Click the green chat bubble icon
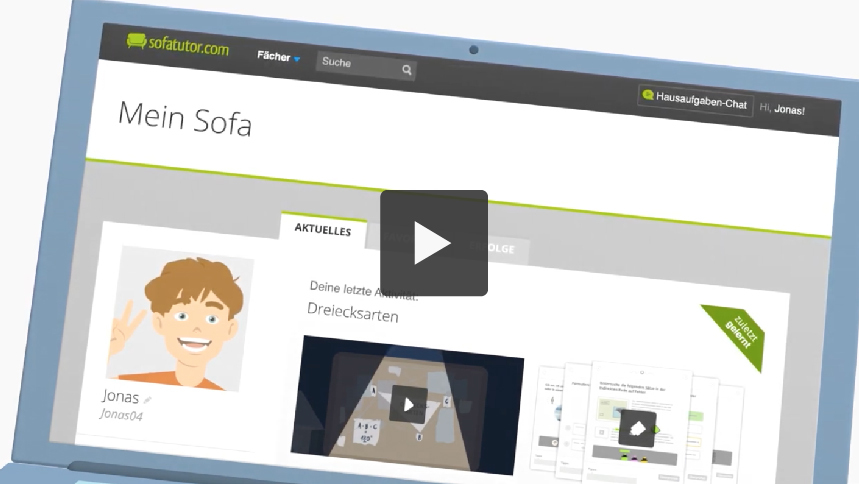This screenshot has width=859, height=484. pos(648,95)
